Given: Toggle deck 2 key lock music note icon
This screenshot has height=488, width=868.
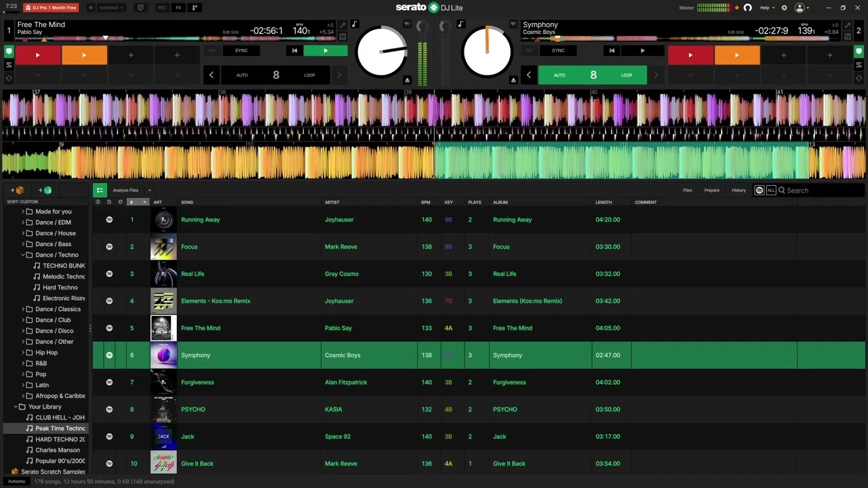Looking at the screenshot, I should 460,24.
